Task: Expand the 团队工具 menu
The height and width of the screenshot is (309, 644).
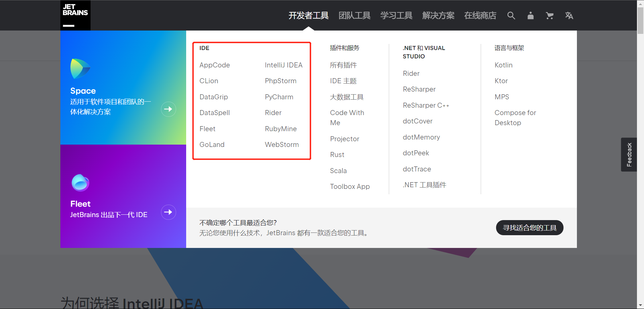Action: click(354, 15)
